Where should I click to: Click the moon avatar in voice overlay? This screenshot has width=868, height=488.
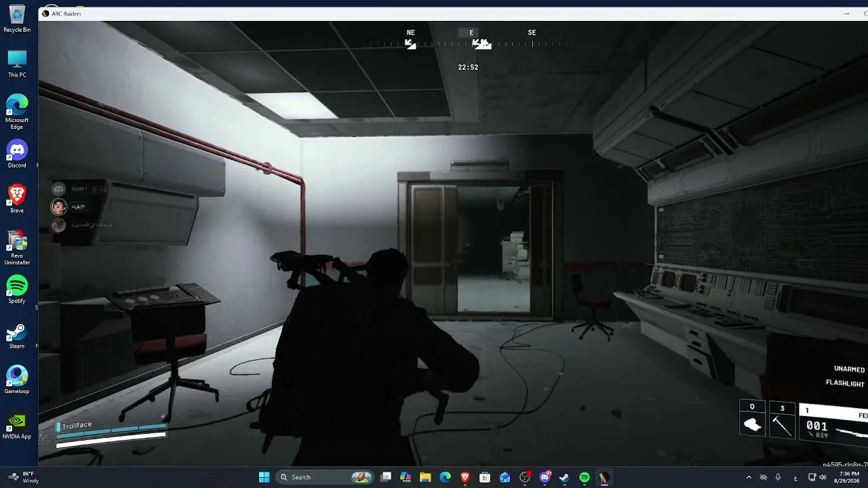(x=59, y=225)
